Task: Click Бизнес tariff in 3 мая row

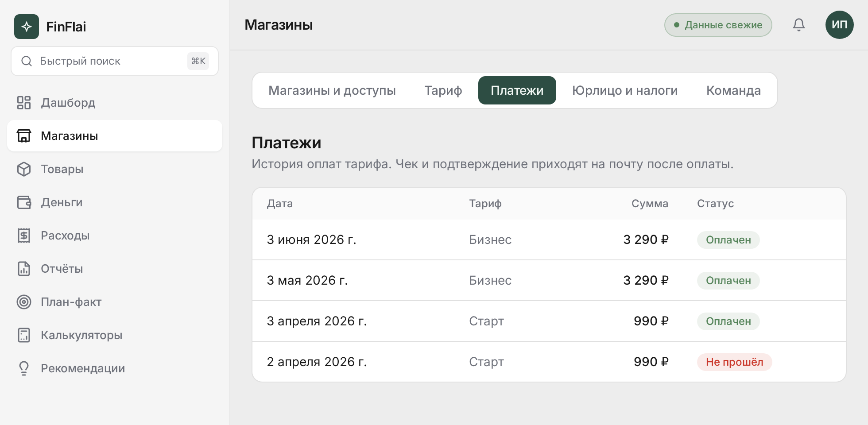Action: click(490, 280)
